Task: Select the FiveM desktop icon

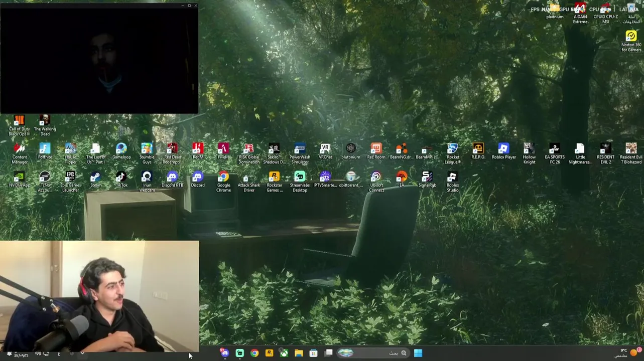Action: (x=223, y=151)
